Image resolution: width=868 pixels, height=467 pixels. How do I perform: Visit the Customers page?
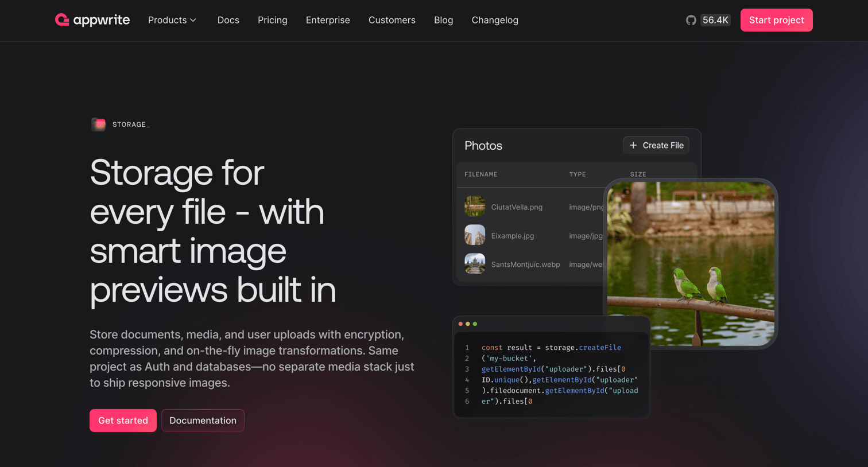click(x=392, y=20)
